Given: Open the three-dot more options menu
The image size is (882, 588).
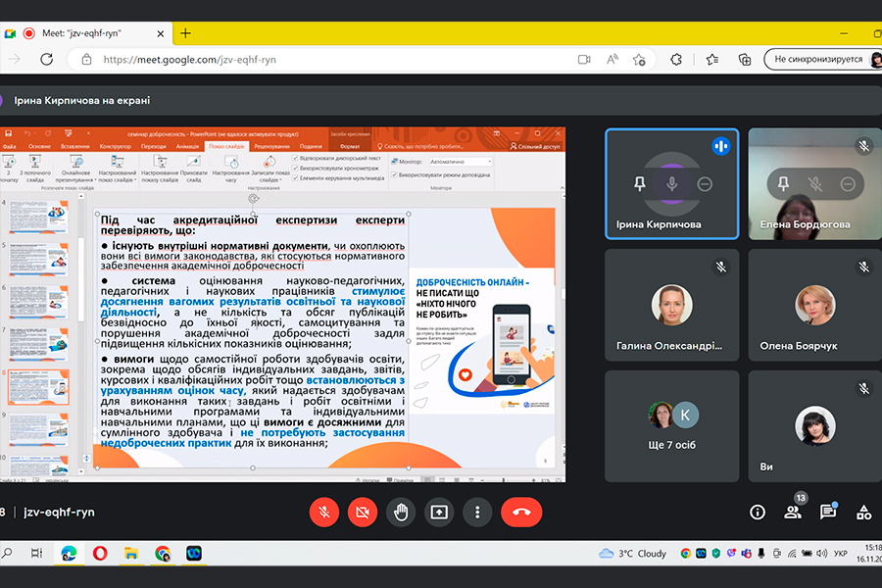Looking at the screenshot, I should coord(477,512).
